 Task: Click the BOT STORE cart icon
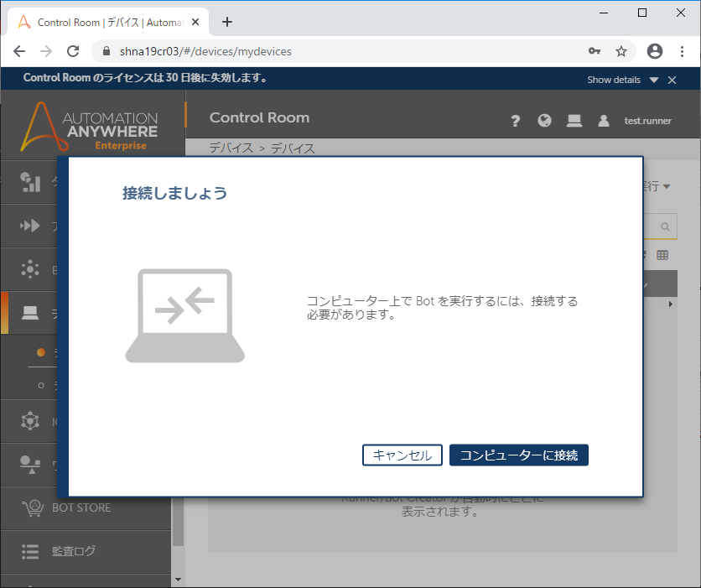tap(33, 508)
